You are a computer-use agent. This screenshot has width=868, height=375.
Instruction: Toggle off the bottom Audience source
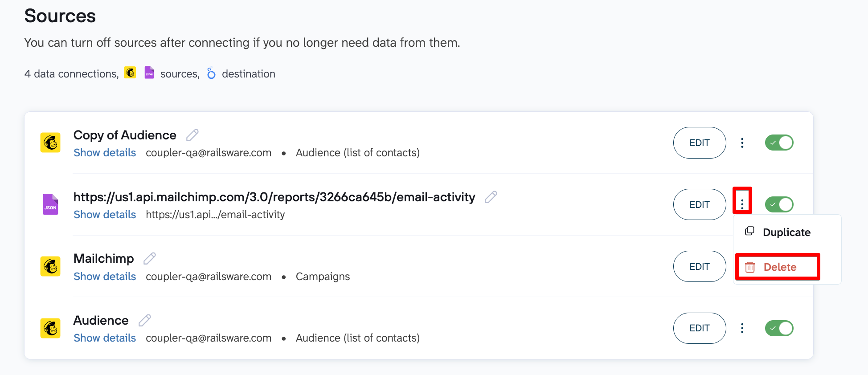pyautogui.click(x=779, y=328)
